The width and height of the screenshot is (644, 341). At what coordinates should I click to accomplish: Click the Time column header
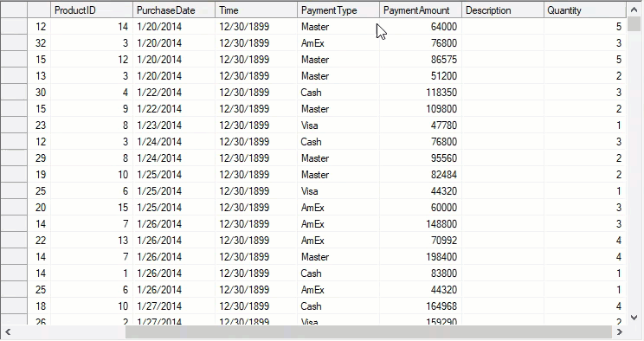(x=256, y=10)
